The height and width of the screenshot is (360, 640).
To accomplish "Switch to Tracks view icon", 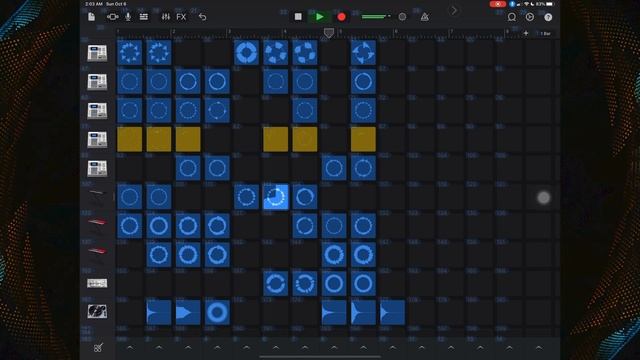I will pos(144,17).
